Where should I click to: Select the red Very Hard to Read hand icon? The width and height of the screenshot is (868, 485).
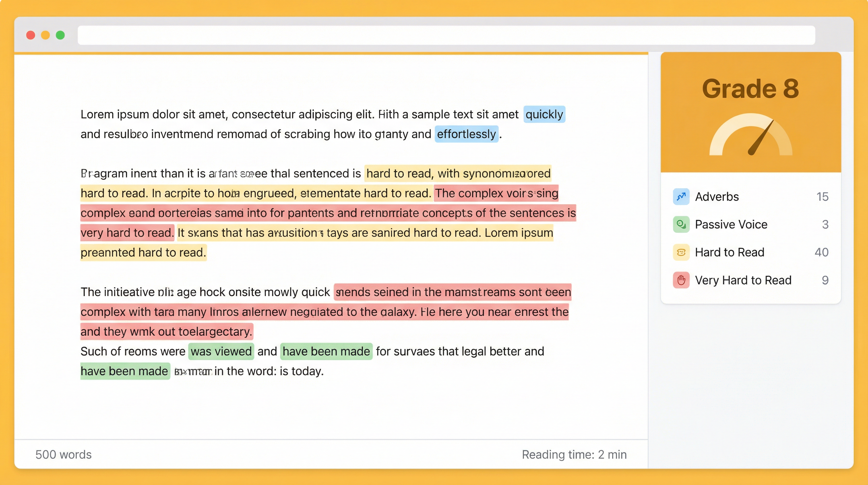click(x=681, y=280)
